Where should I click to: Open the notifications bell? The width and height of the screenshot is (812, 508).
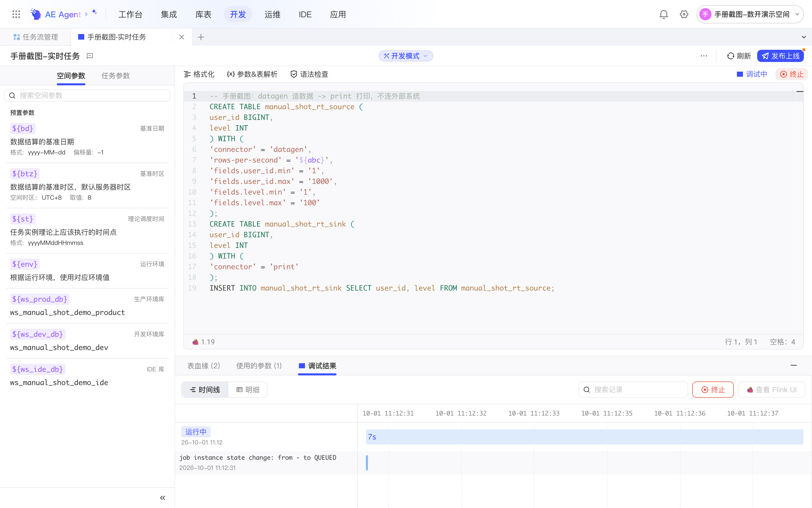pos(663,14)
